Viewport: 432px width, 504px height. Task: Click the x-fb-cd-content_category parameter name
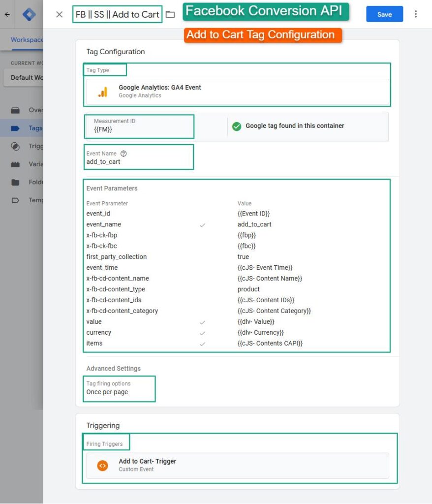pyautogui.click(x=122, y=311)
